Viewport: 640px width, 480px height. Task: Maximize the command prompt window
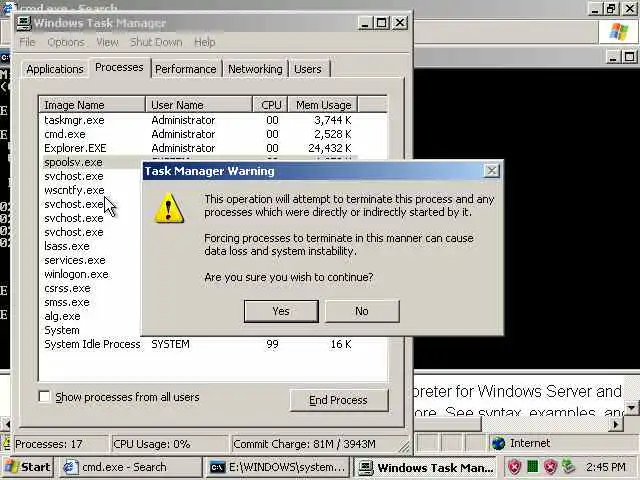pyautogui.click(x=629, y=57)
